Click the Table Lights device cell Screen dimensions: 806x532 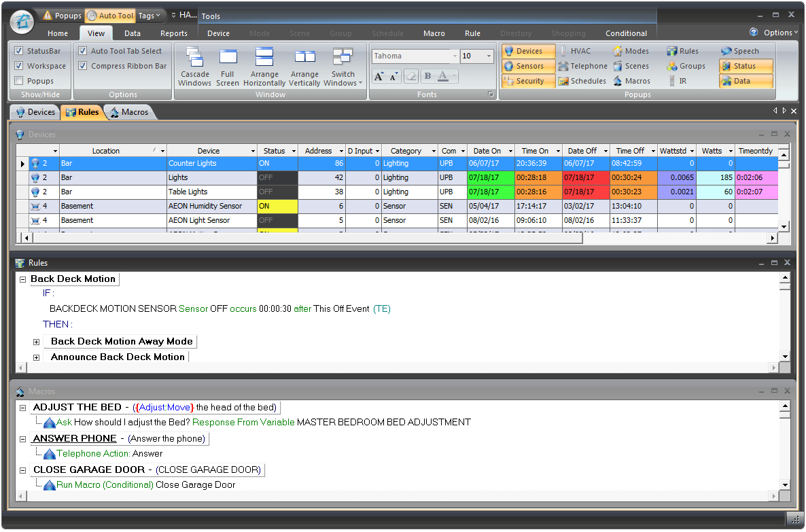(x=212, y=192)
